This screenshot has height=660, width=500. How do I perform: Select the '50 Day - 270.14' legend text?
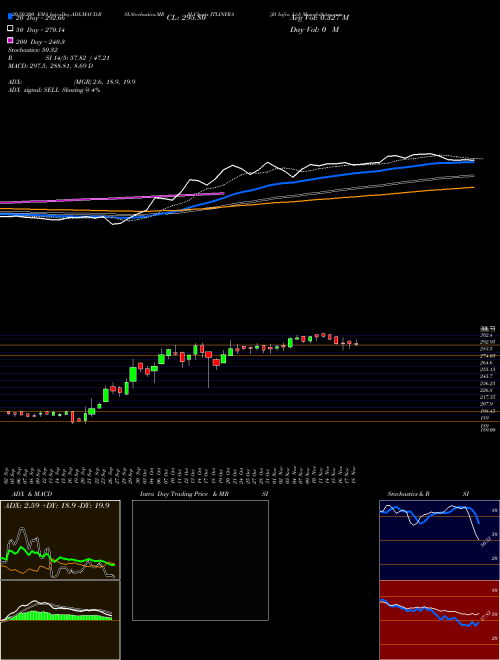40,30
